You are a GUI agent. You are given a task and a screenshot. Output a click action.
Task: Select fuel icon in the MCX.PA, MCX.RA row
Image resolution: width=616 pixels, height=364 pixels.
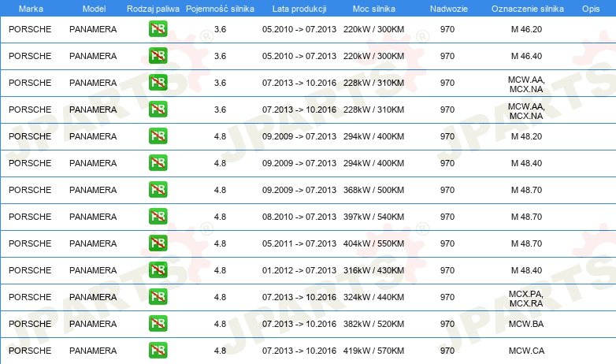(158, 297)
